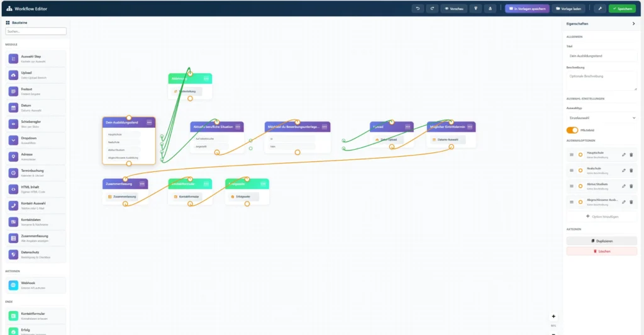Open three-dot menu on Dein Ausbildungsstand node
The width and height of the screenshot is (644, 335).
(x=149, y=123)
